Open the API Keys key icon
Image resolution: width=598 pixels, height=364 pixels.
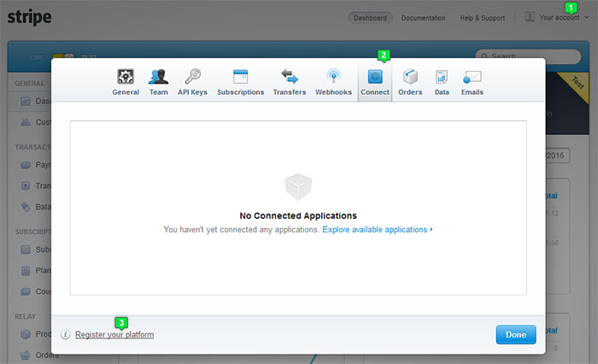(x=192, y=77)
